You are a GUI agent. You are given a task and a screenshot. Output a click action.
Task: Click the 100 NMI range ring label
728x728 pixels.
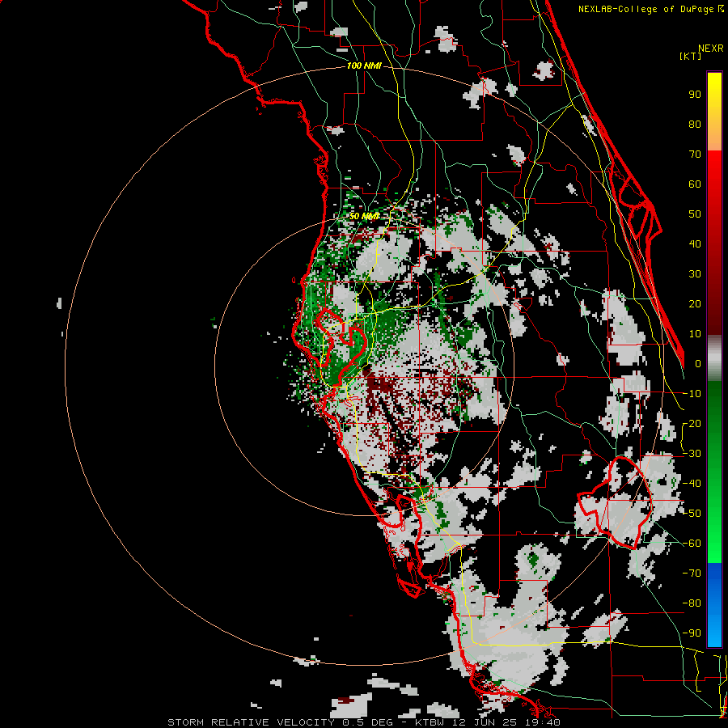(x=364, y=66)
